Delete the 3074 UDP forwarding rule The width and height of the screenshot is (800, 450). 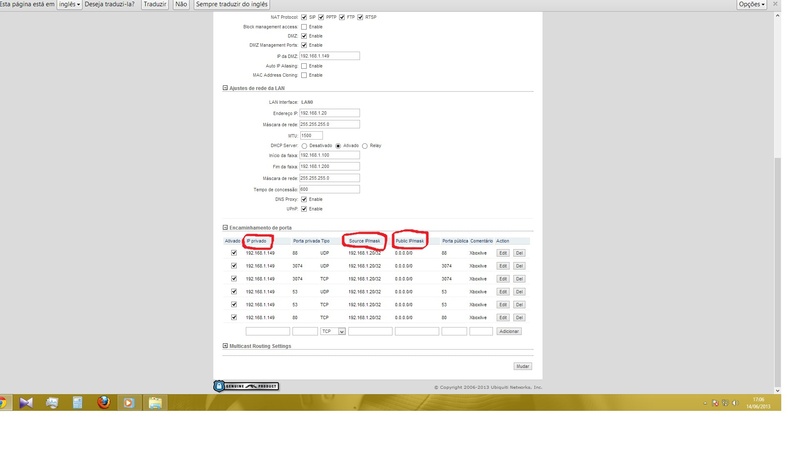click(519, 266)
